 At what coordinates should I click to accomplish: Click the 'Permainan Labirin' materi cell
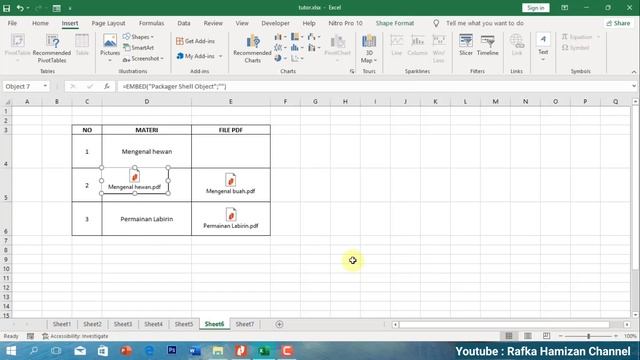pyautogui.click(x=147, y=219)
